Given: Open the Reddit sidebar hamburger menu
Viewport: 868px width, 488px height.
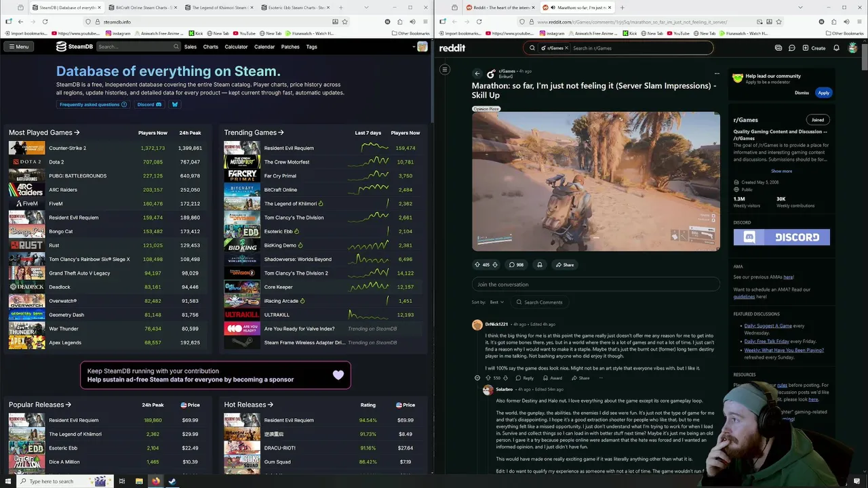Looking at the screenshot, I should [445, 69].
